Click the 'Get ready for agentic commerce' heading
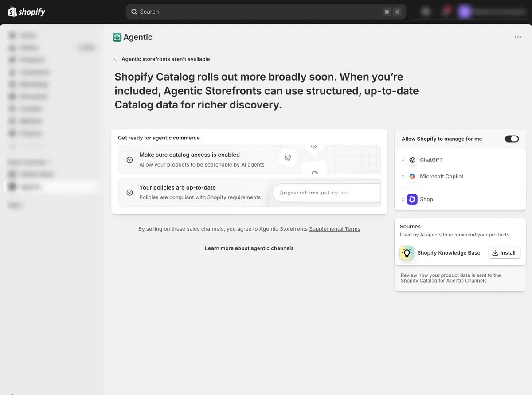532x395 pixels. point(159,138)
